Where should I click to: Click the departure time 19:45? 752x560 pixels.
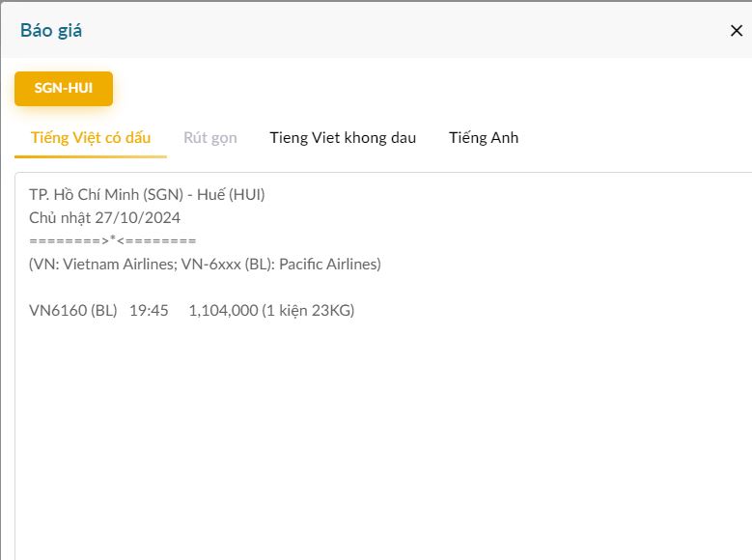149,310
